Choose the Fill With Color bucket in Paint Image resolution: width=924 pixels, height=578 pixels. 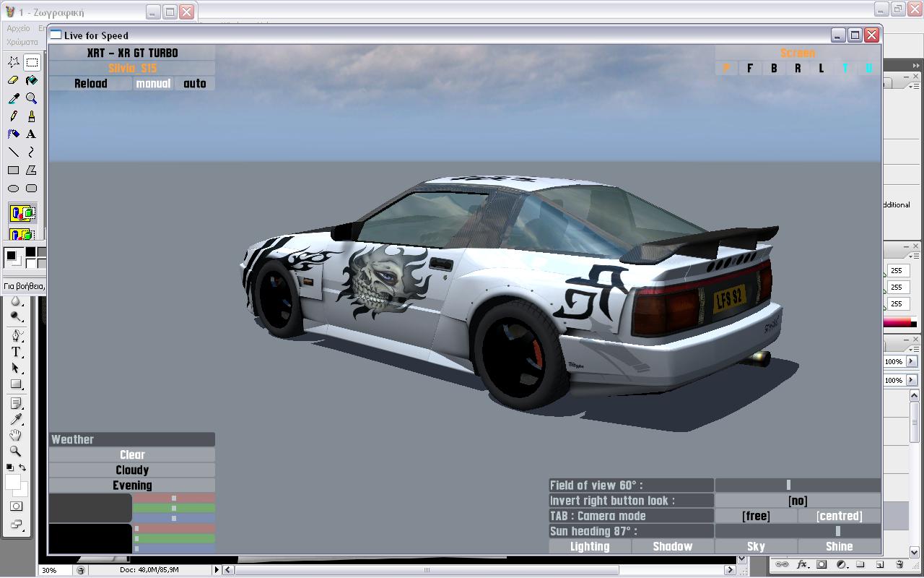point(32,80)
